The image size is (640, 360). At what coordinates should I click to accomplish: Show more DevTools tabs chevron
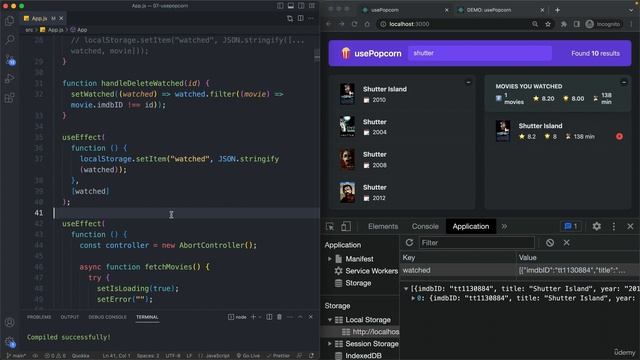tap(504, 227)
